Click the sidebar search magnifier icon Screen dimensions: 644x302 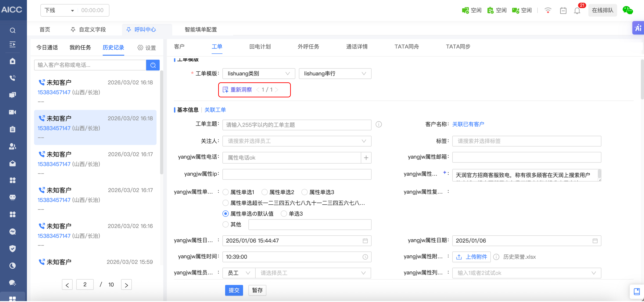pos(13,30)
